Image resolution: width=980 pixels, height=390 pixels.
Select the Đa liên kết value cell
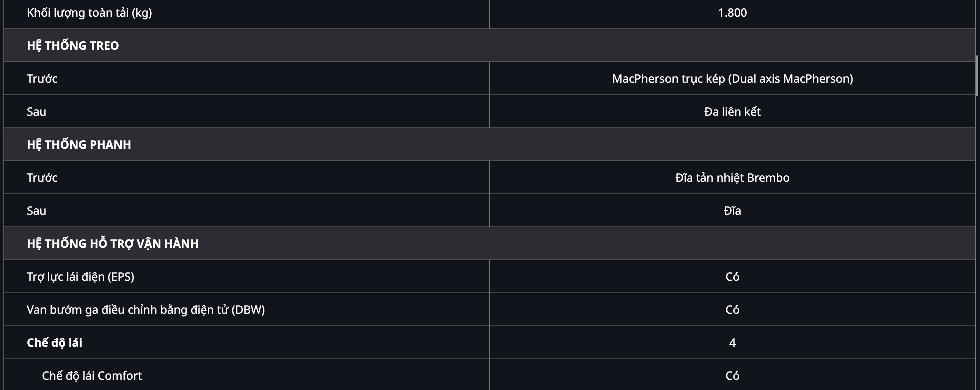coord(732,112)
